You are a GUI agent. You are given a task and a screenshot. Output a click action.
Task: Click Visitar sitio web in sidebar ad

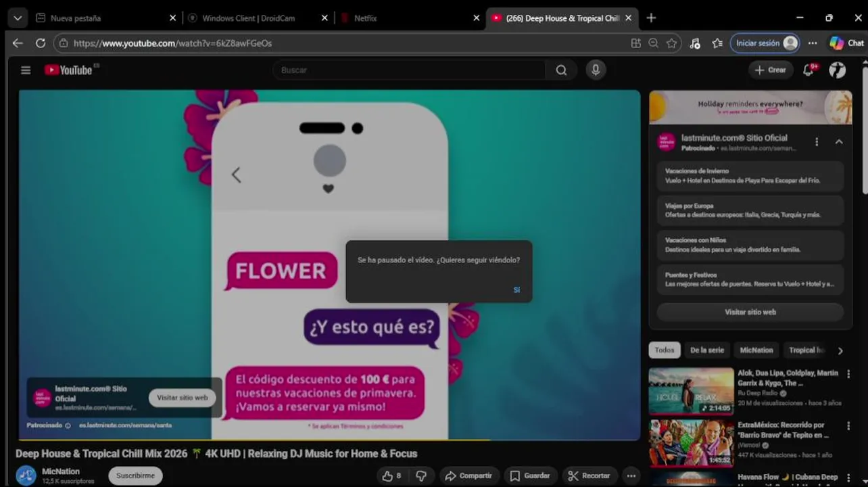point(750,312)
